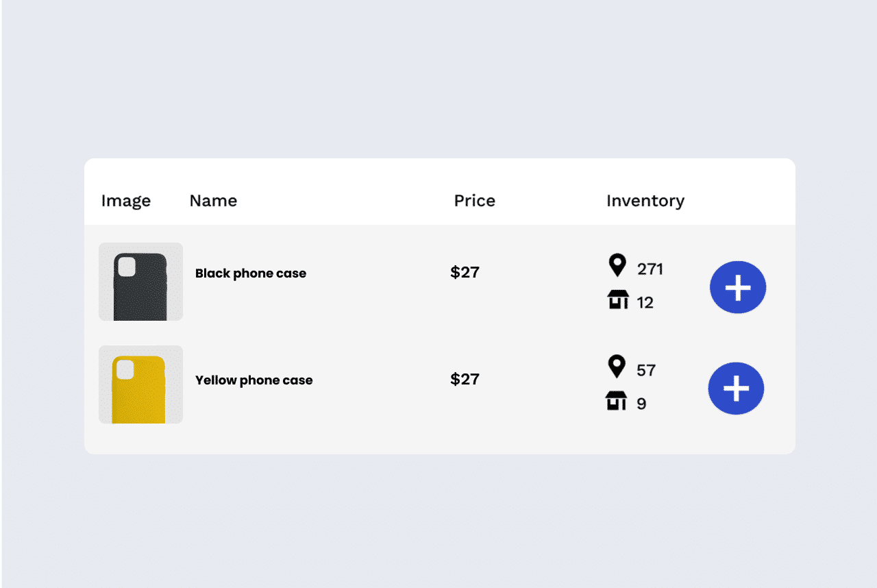Click the $27 price of Black phone case
This screenshot has width=877, height=588.
(x=465, y=272)
